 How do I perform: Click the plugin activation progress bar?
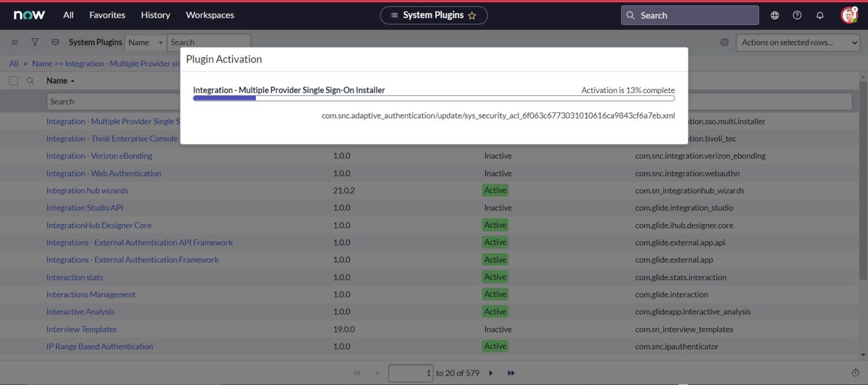click(434, 98)
